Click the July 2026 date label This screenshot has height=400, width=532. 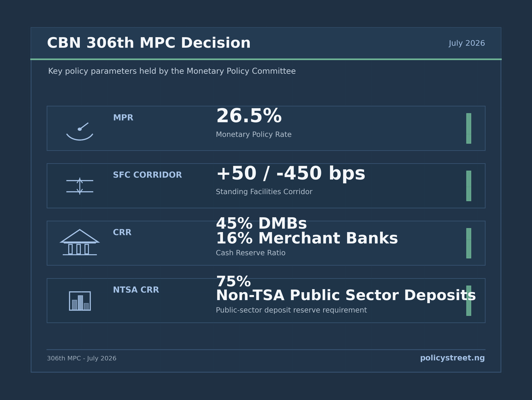(x=467, y=43)
